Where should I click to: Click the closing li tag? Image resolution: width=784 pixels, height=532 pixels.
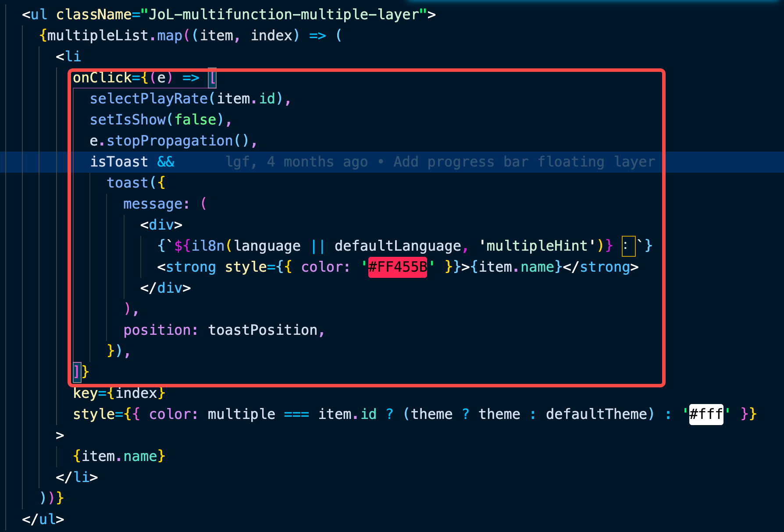pos(77,477)
